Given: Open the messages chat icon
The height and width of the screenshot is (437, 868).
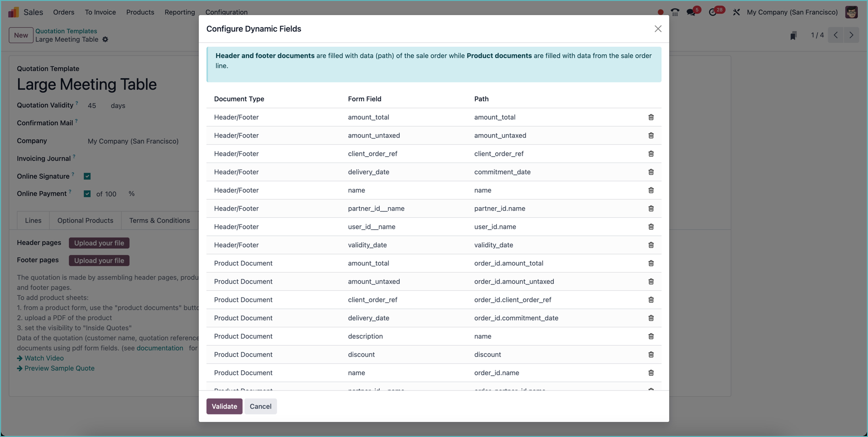Looking at the screenshot, I should 691,12.
